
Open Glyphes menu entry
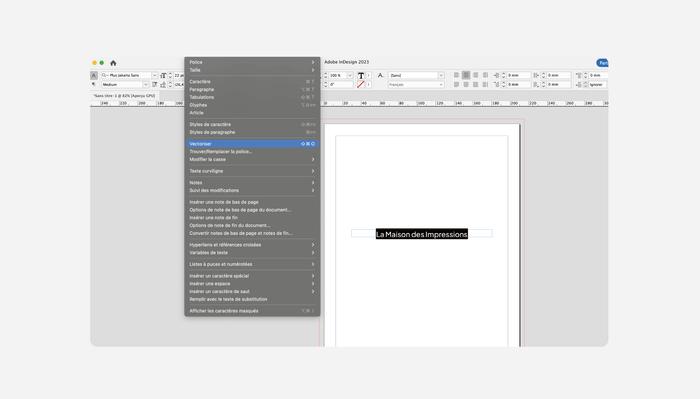252,105
